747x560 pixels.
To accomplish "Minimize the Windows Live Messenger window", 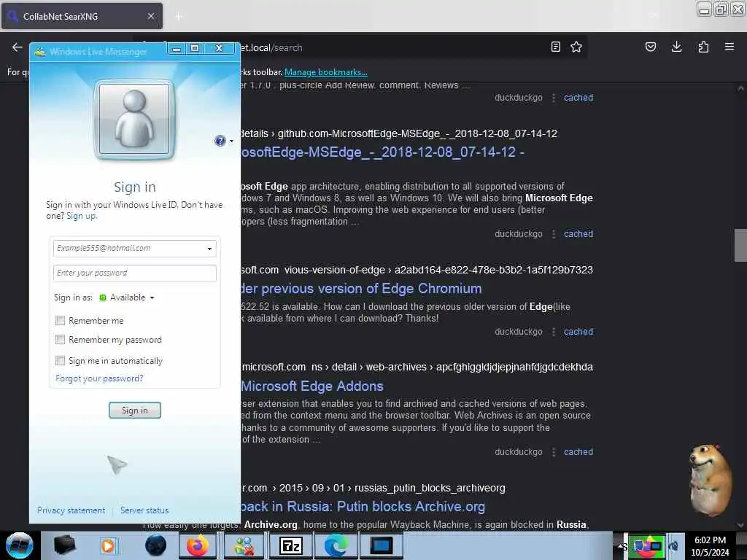I will click(x=177, y=49).
